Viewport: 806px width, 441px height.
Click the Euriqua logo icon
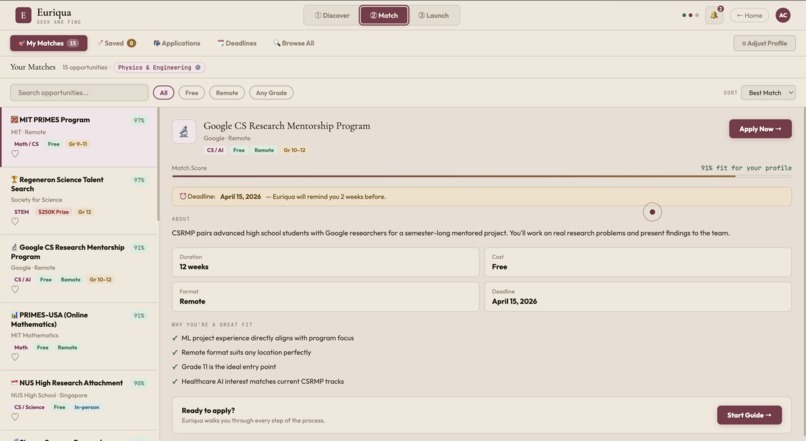coord(23,15)
